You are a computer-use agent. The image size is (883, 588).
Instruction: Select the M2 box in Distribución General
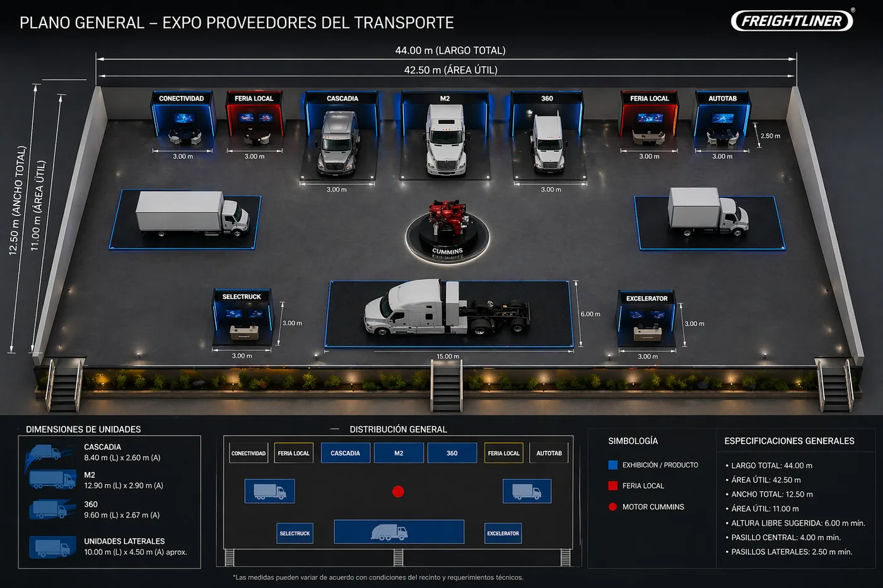click(399, 453)
